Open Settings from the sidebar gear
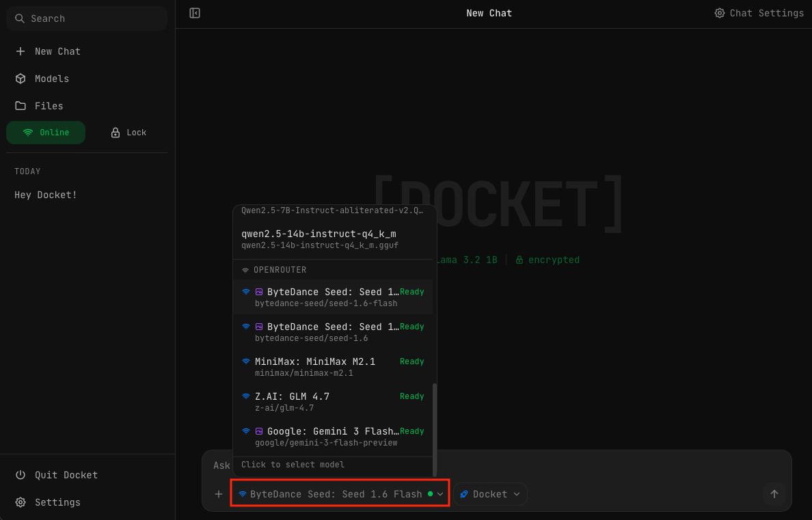 coord(21,502)
